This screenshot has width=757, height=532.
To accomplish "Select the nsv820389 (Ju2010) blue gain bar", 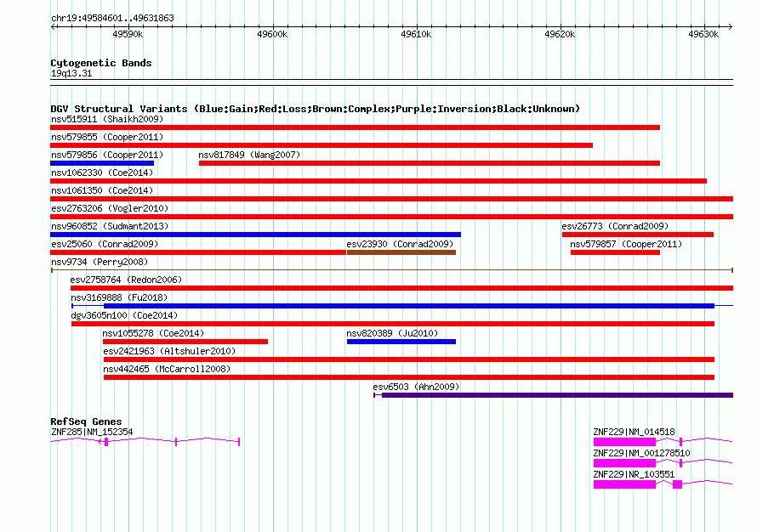I will [401, 342].
